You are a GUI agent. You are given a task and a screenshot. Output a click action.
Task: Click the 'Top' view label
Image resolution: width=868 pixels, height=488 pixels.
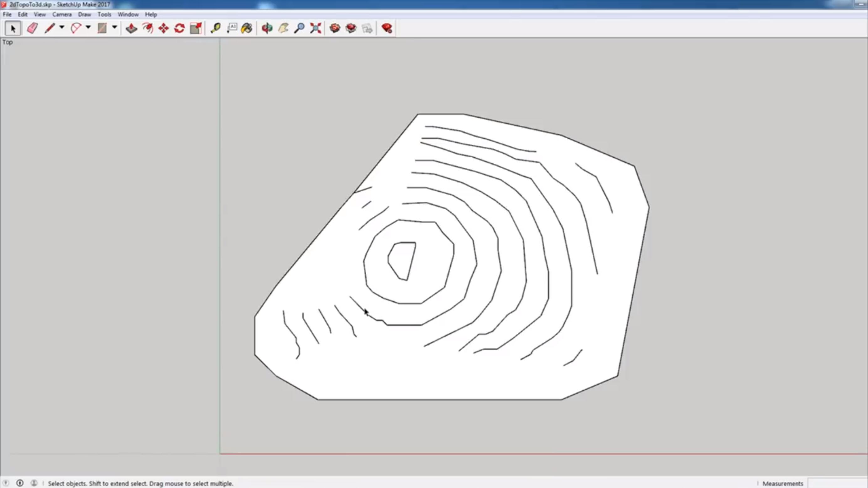click(x=8, y=42)
